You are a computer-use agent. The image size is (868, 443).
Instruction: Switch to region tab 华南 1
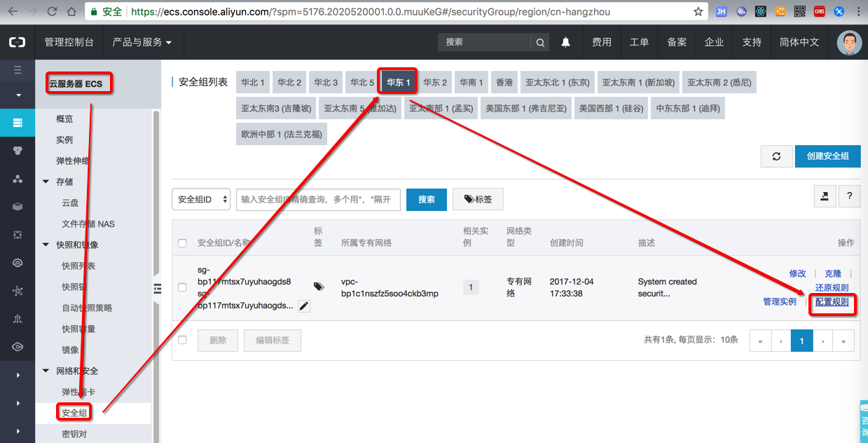(471, 82)
